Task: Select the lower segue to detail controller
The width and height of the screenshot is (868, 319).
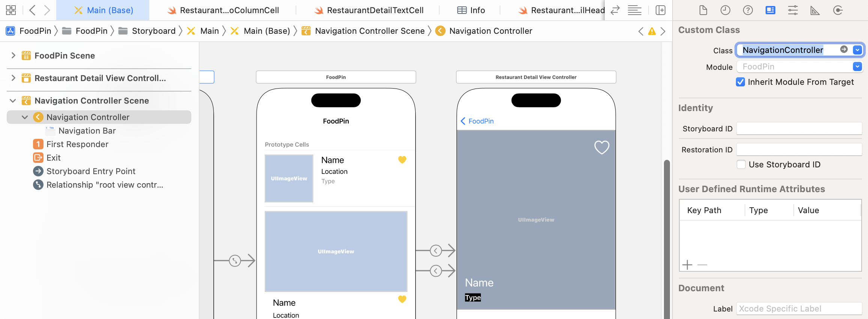Action: point(436,271)
